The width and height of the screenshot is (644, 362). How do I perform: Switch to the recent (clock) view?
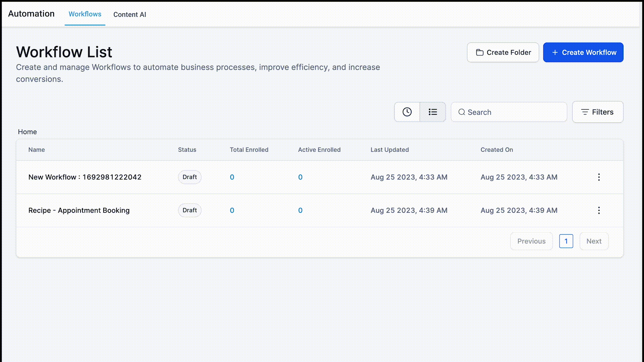click(x=407, y=112)
